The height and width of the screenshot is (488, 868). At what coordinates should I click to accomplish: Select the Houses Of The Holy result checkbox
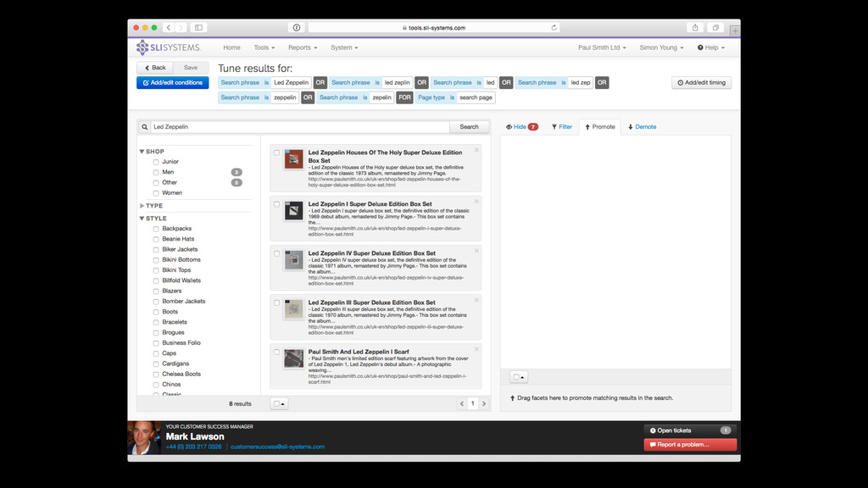(x=277, y=152)
